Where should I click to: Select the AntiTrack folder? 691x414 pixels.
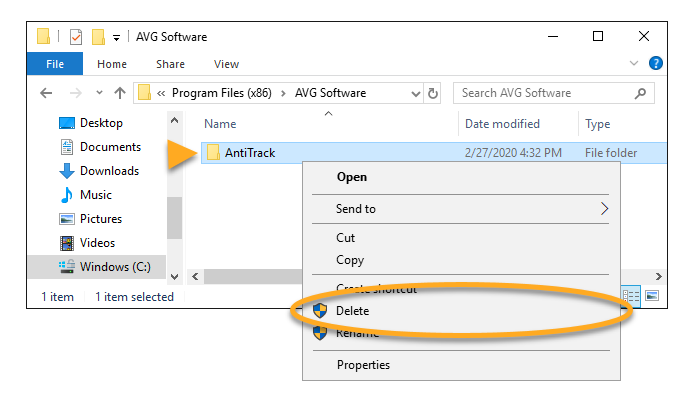coord(434,153)
